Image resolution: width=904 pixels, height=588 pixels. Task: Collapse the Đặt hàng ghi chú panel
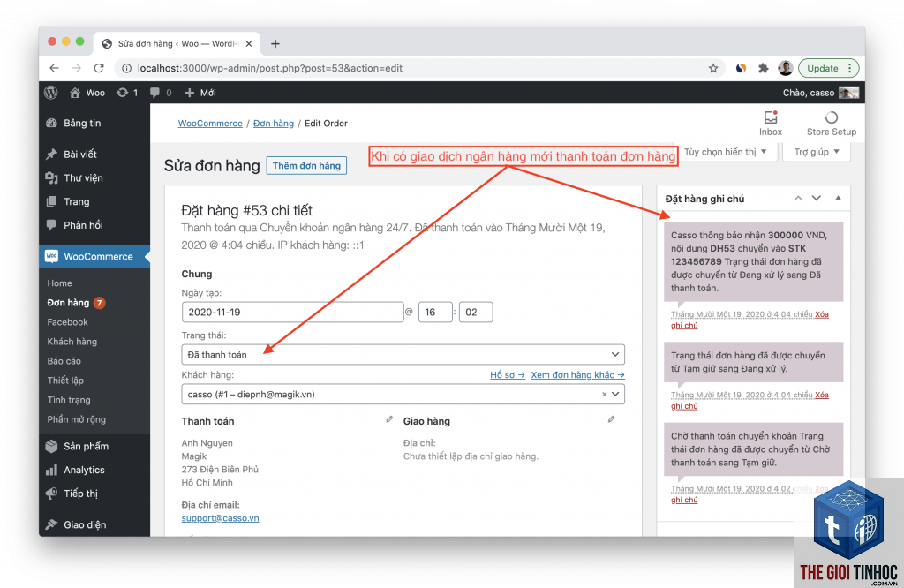(838, 199)
